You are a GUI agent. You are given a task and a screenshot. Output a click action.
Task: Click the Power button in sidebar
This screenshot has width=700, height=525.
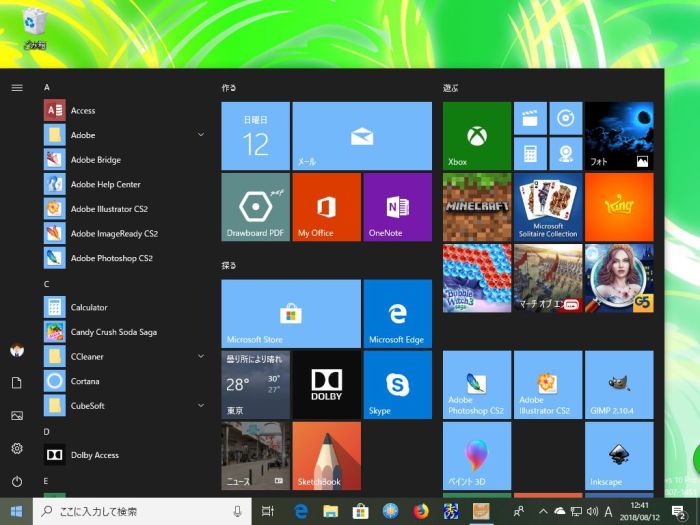tap(17, 482)
